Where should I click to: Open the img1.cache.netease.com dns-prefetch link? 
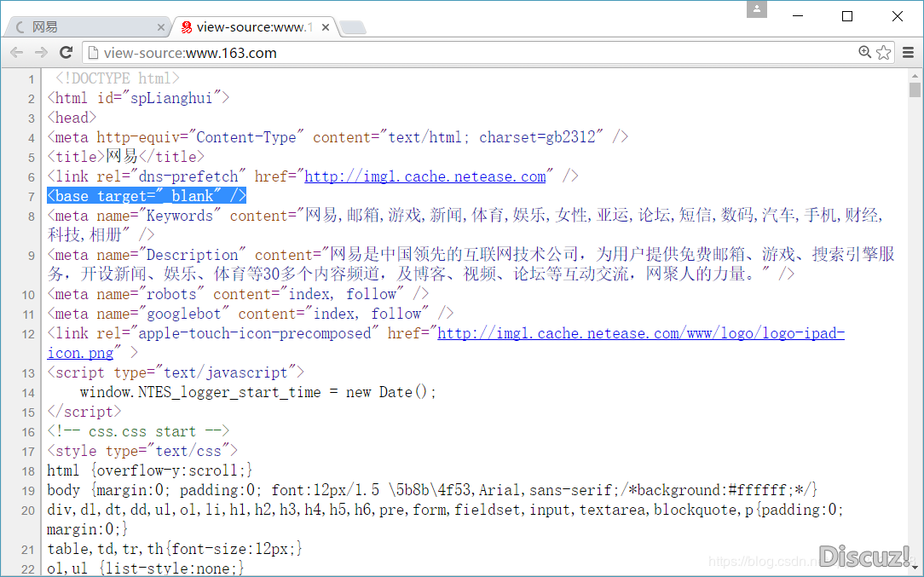coord(424,176)
